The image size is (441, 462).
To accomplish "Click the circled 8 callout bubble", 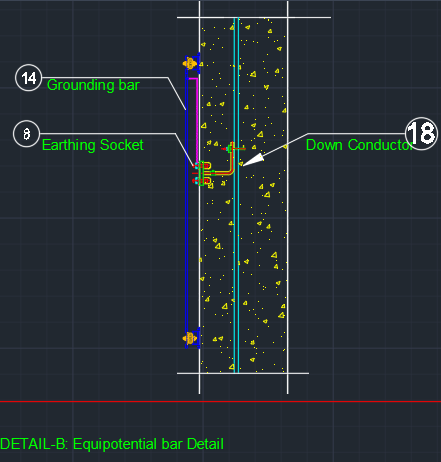I will (26, 134).
